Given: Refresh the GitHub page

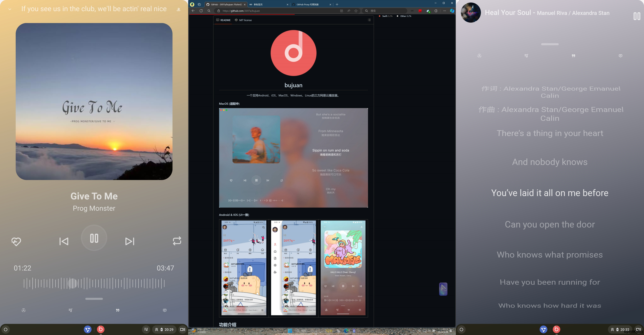Looking at the screenshot, I should 201,11.
